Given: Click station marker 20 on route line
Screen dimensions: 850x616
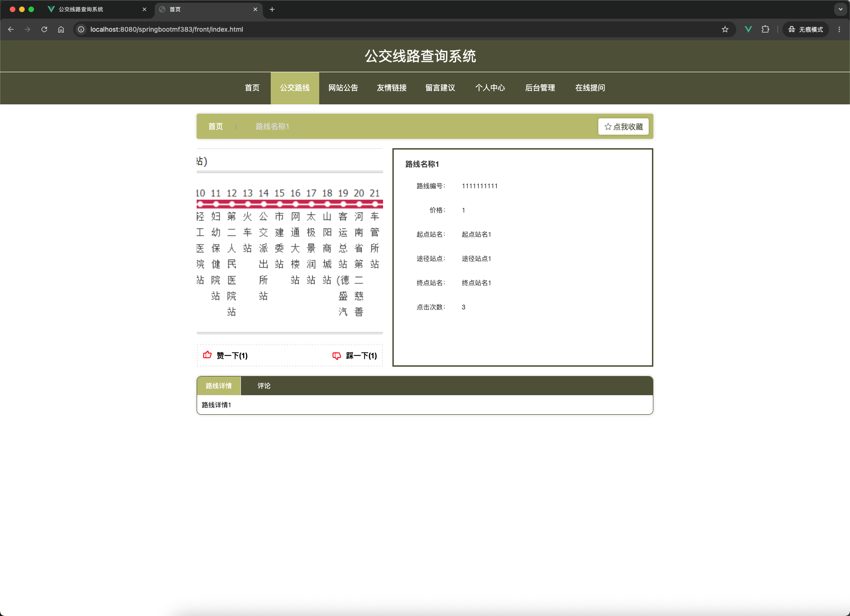Looking at the screenshot, I should 359,204.
